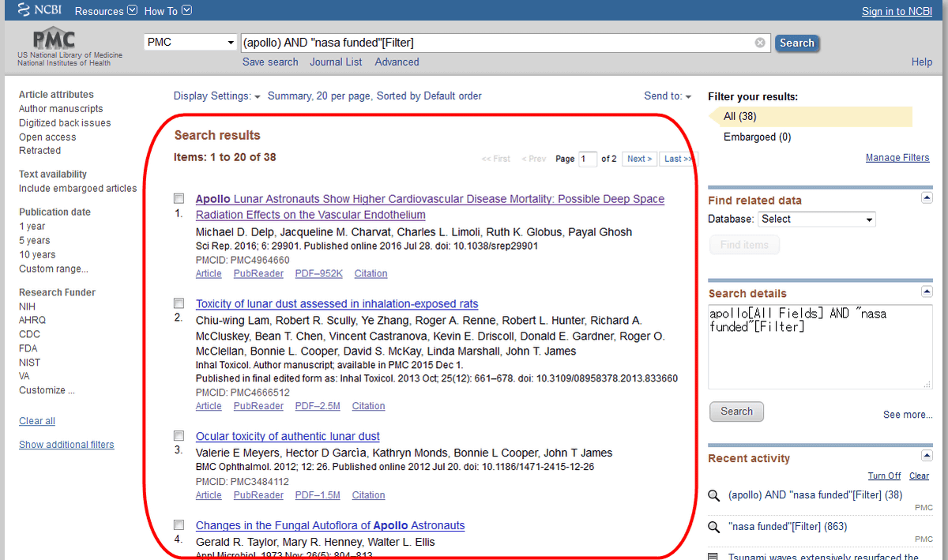Click the Next page button
The image size is (948, 560).
coord(639,160)
